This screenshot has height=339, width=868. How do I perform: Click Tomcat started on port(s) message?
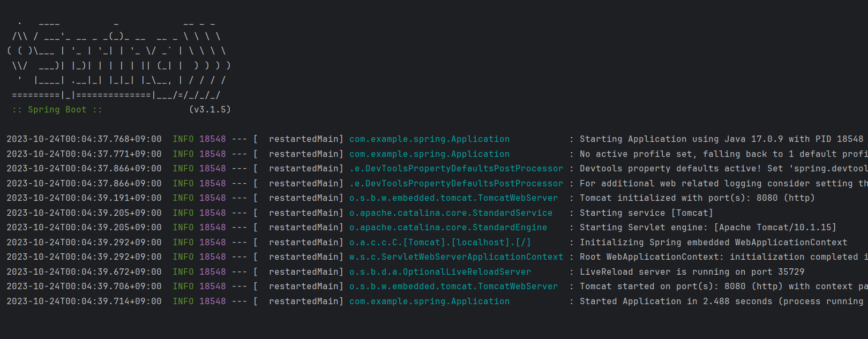[x=724, y=287]
